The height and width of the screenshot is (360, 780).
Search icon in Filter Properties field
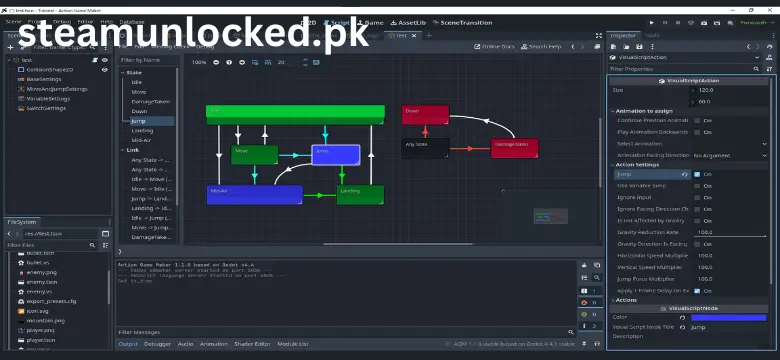(x=756, y=69)
